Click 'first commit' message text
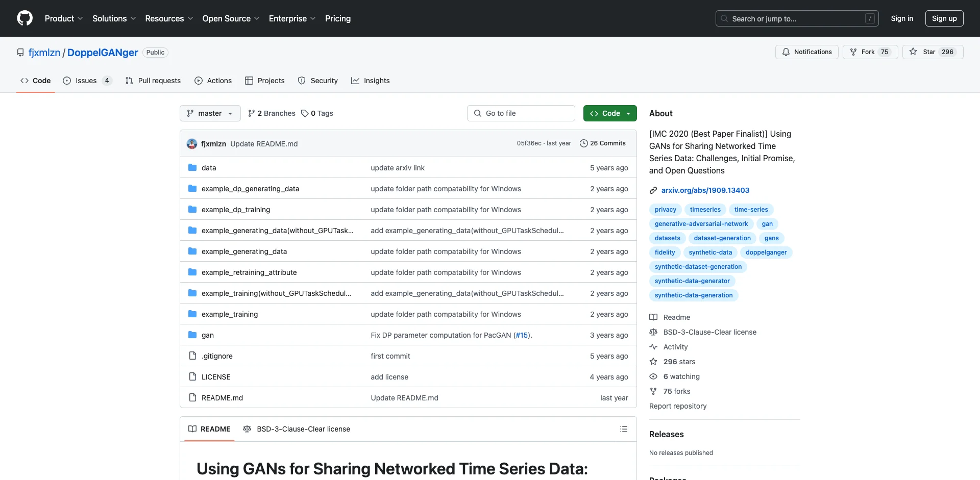Image resolution: width=980 pixels, height=480 pixels. (x=390, y=356)
